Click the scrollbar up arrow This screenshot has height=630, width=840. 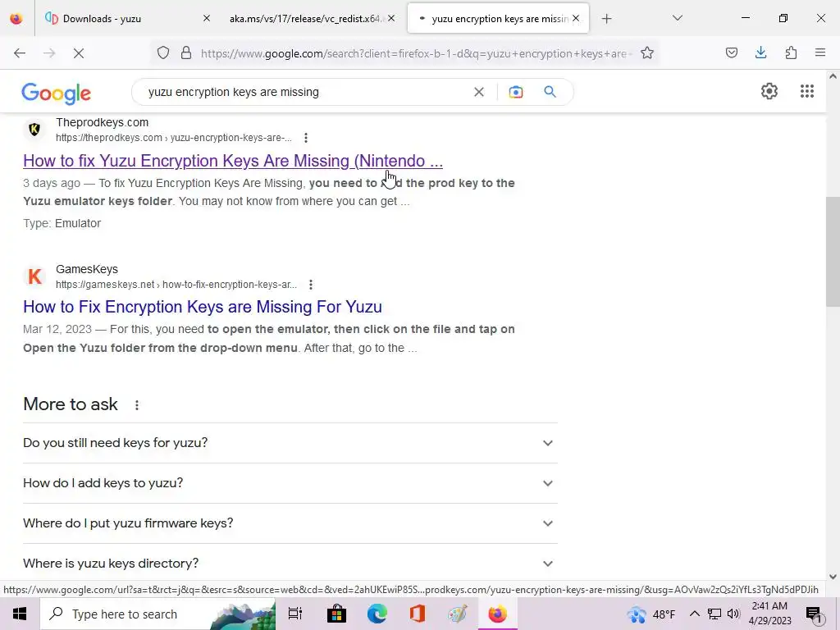pyautogui.click(x=833, y=76)
